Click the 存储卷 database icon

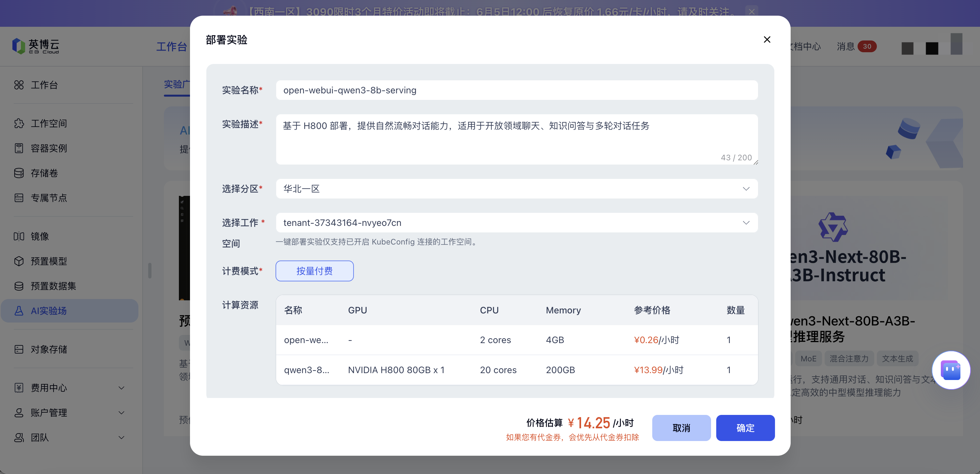point(19,173)
